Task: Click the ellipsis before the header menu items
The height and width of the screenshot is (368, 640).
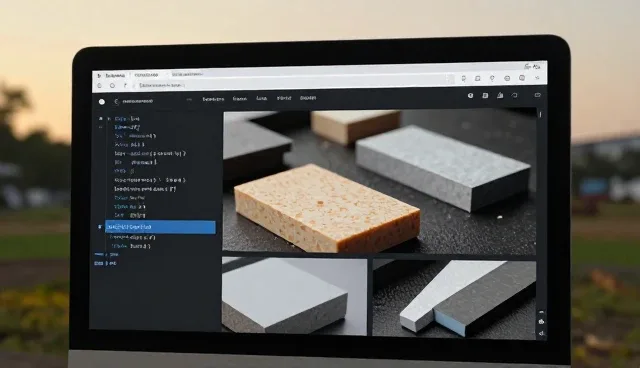Action: [189, 100]
